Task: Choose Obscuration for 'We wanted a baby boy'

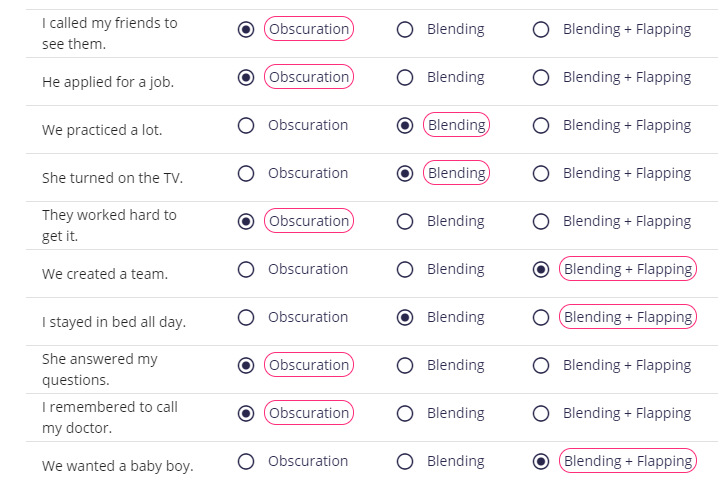Action: coord(246,462)
